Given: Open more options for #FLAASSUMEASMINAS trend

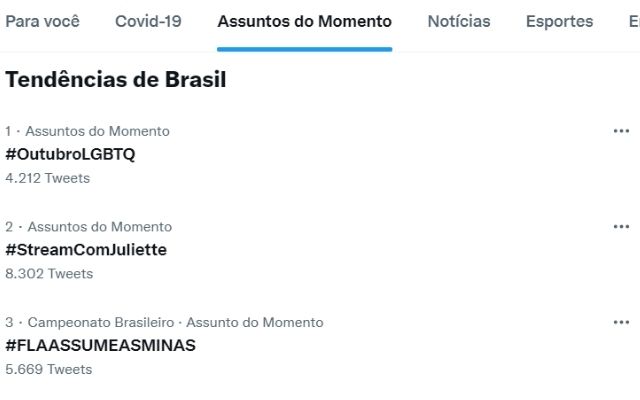Looking at the screenshot, I should [x=621, y=322].
